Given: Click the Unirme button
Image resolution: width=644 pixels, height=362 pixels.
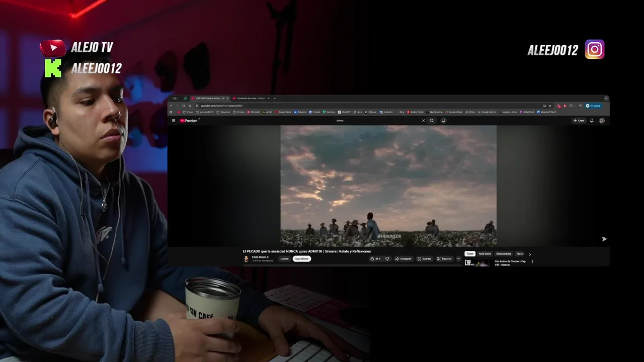Looking at the screenshot, I should point(285,259).
